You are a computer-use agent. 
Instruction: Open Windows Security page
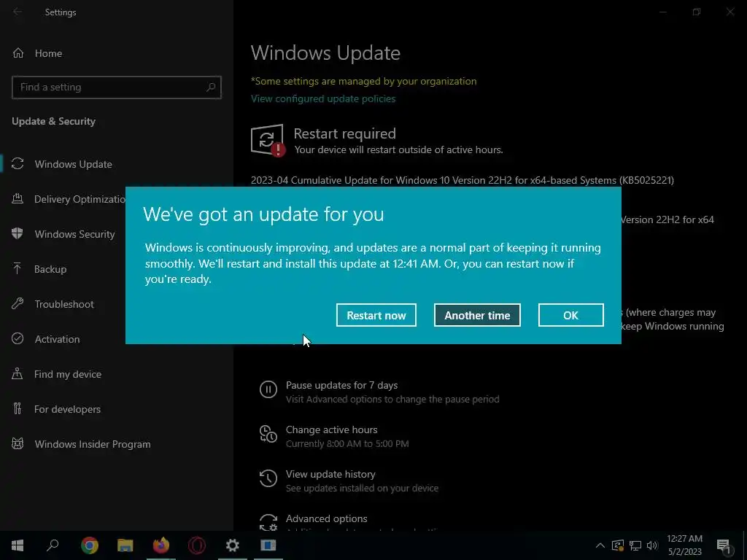pos(75,234)
